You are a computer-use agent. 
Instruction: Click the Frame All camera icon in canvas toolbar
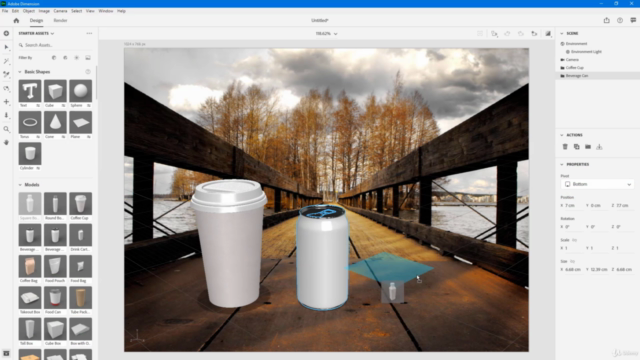point(494,33)
